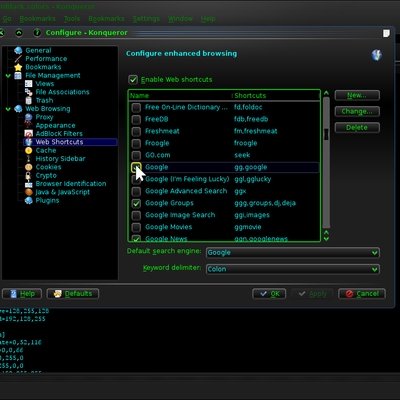
Task: Uncheck Google Groups shortcut
Action: [136, 203]
